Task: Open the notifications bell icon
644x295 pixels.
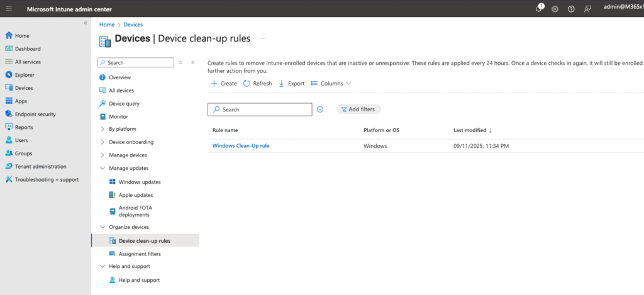Action: pos(539,9)
